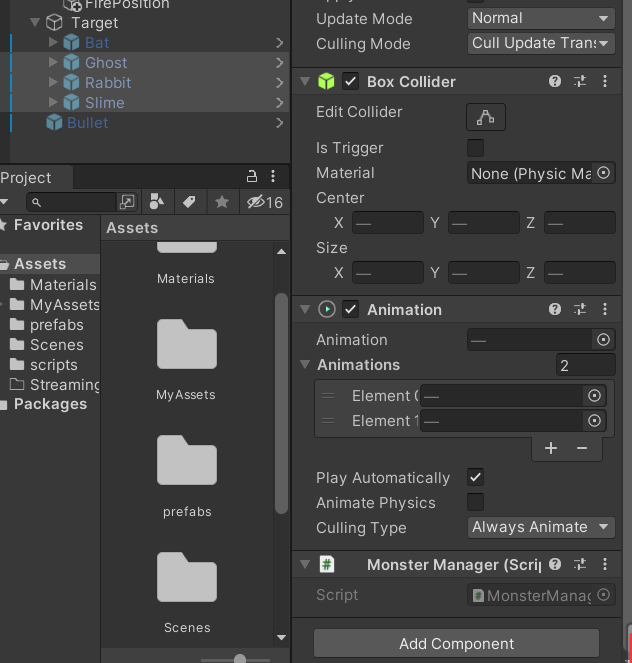Open the Update Mode dropdown
The image size is (632, 663).
click(541, 18)
